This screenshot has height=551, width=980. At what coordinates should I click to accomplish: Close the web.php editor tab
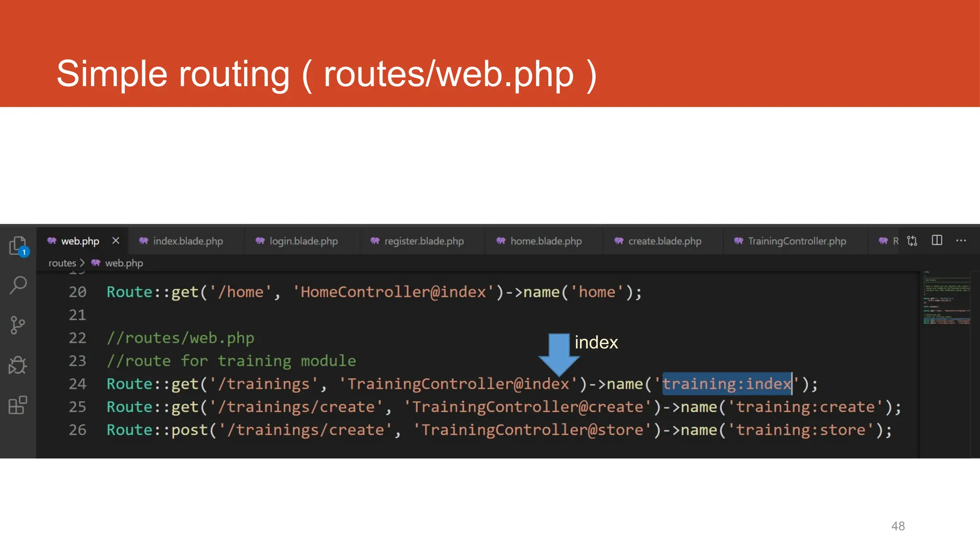click(x=116, y=241)
